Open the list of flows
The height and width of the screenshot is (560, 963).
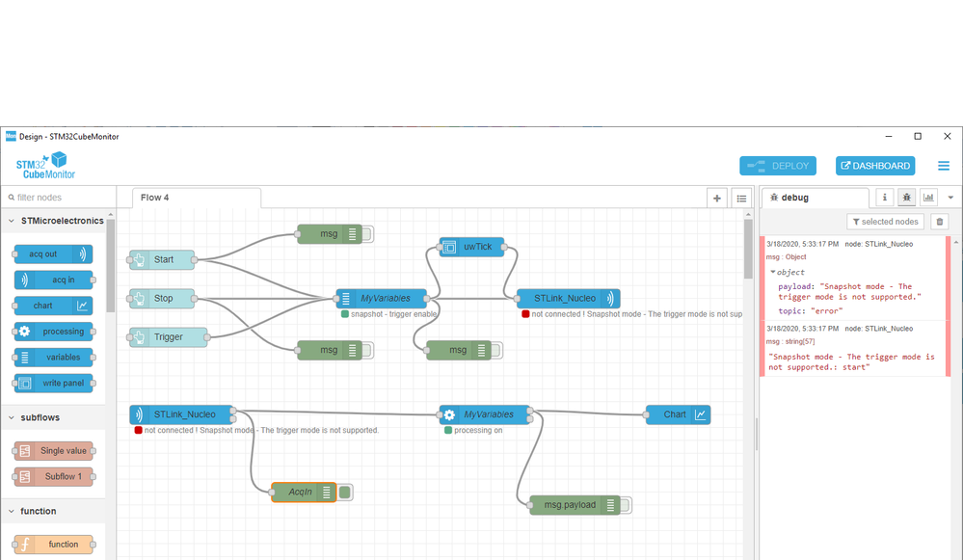(x=741, y=199)
